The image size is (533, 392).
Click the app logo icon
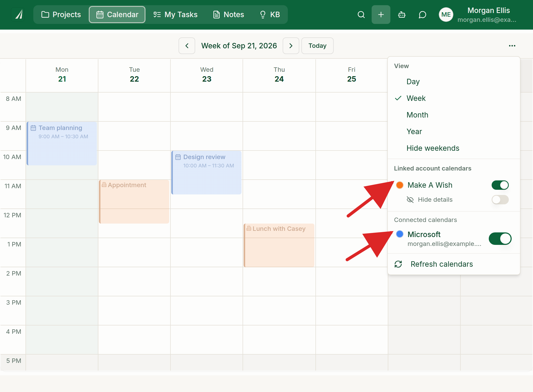pyautogui.click(x=18, y=15)
